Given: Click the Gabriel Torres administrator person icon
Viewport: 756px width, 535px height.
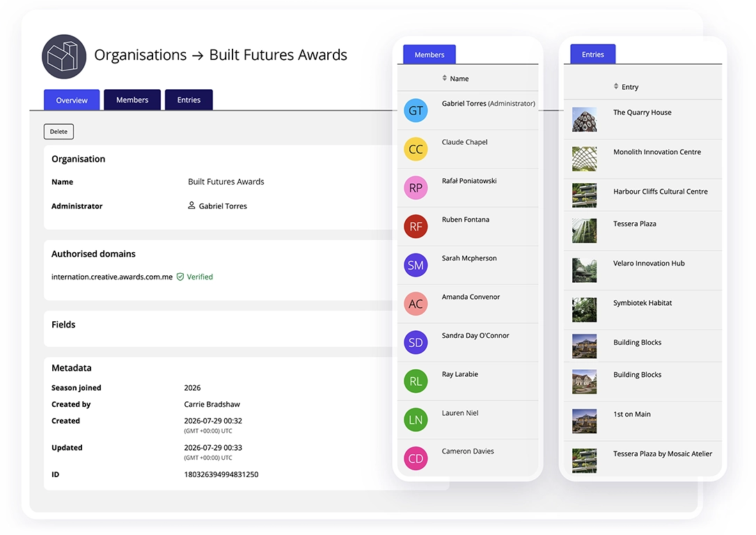Looking at the screenshot, I should click(x=191, y=206).
